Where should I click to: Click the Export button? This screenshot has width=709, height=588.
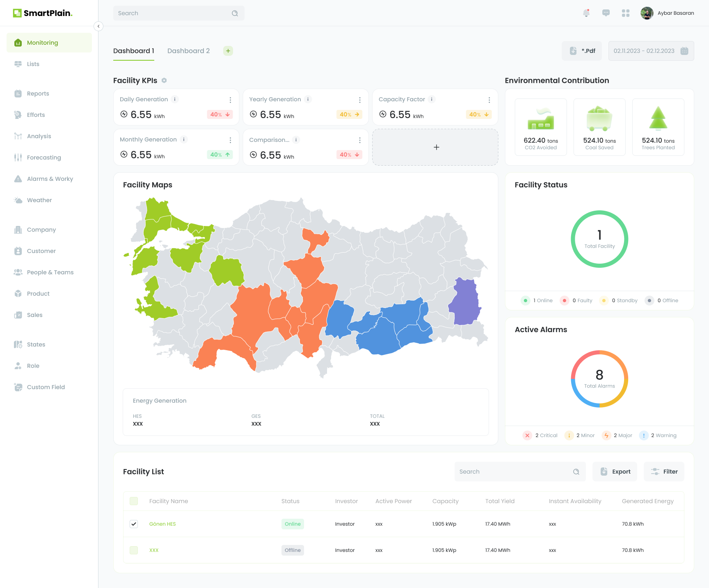coord(615,472)
